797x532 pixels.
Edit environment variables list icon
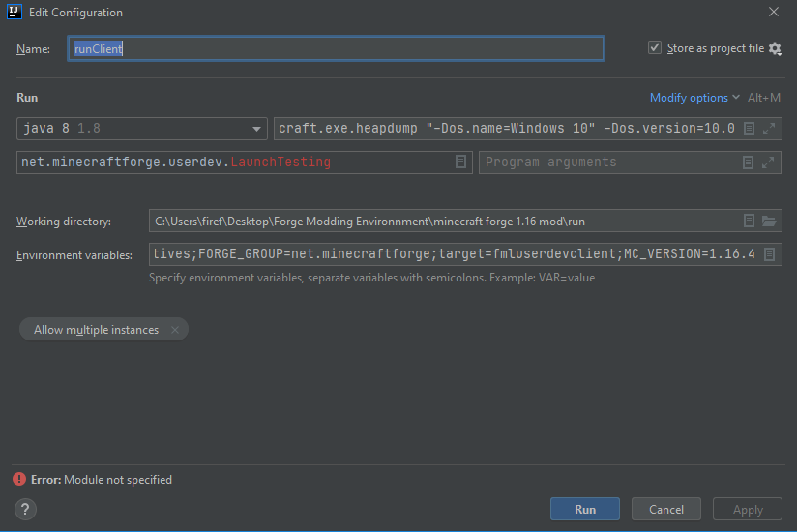pos(769,255)
